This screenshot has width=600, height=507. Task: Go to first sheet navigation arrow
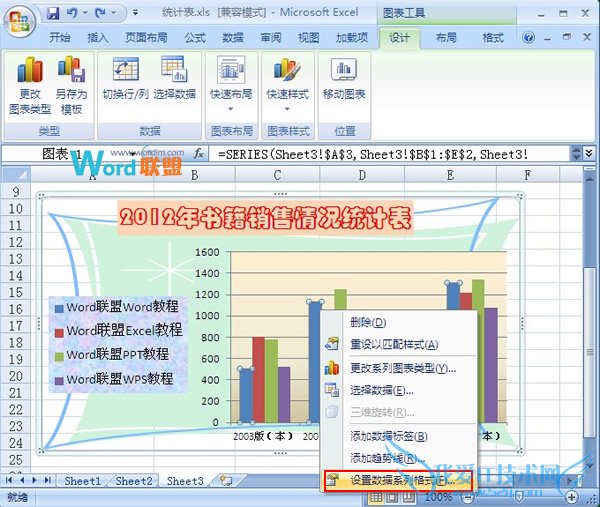tap(9, 480)
